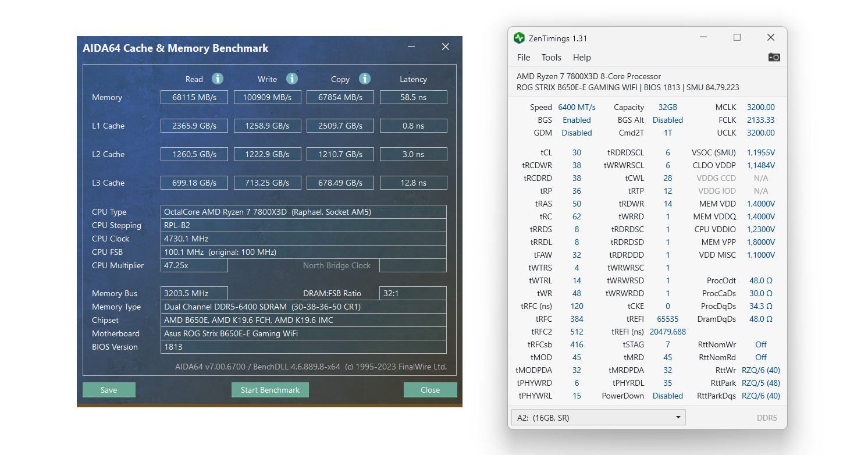Click the tRFC2 value 512

pos(577,332)
